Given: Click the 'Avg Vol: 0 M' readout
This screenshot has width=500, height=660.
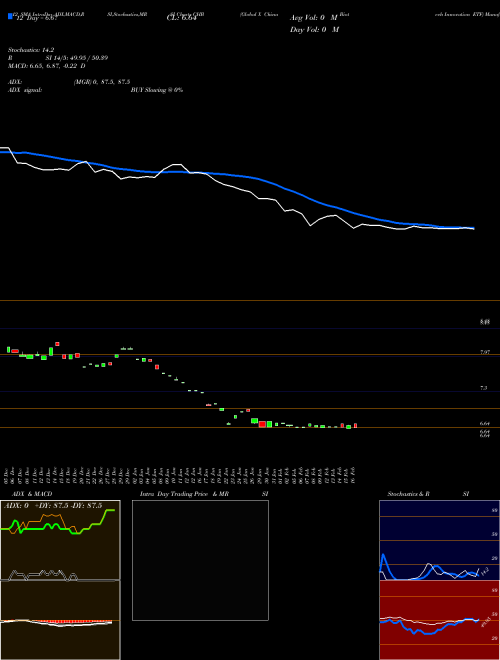Looking at the screenshot, I should point(314,18).
